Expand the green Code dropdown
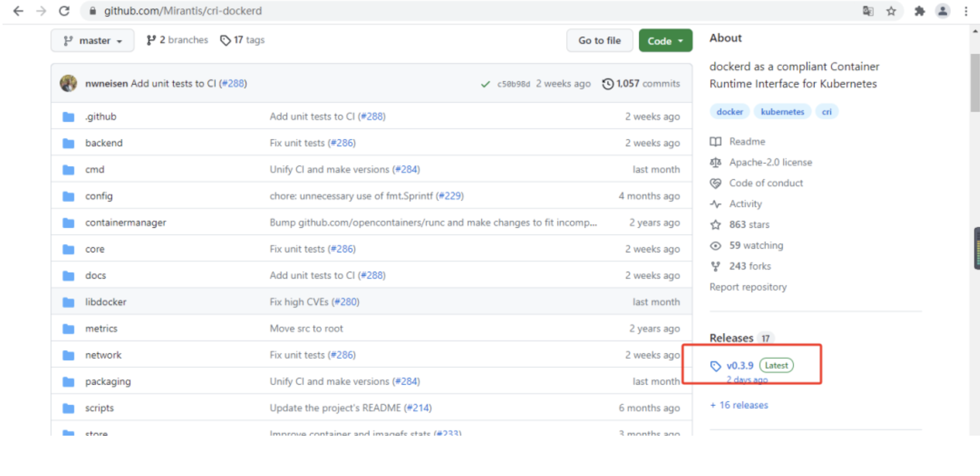980x476 pixels. point(665,41)
